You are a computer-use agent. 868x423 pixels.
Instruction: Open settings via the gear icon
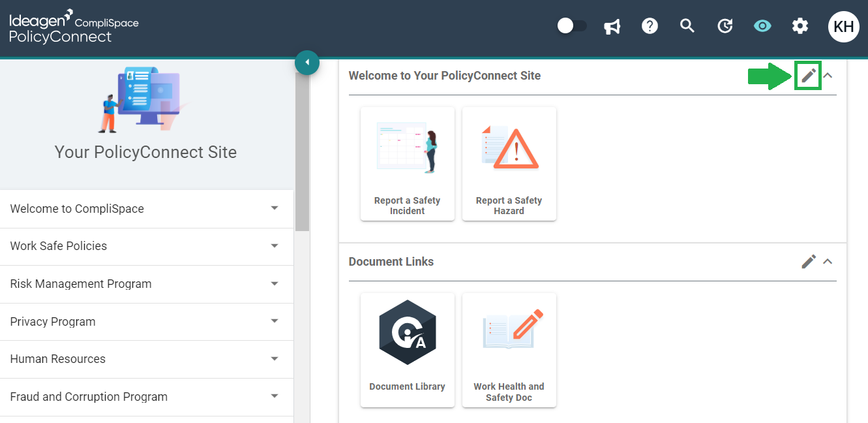click(x=800, y=26)
